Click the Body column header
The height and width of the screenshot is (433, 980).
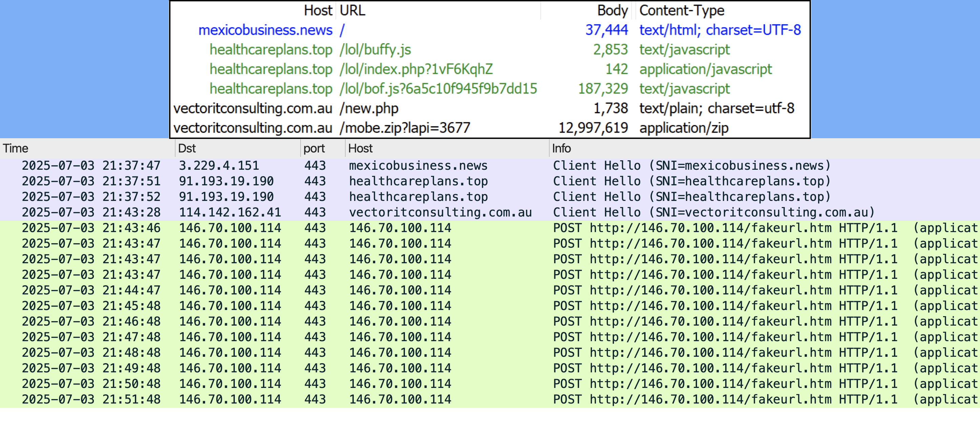[612, 11]
